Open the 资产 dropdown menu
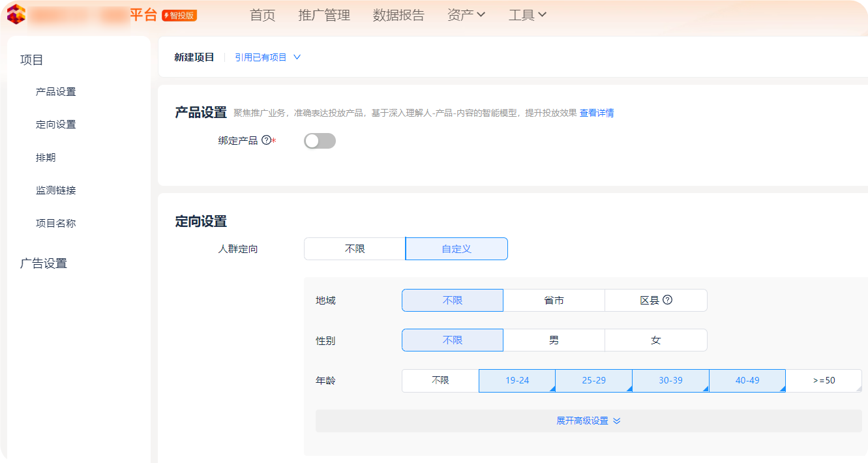The image size is (868, 463). tap(466, 15)
